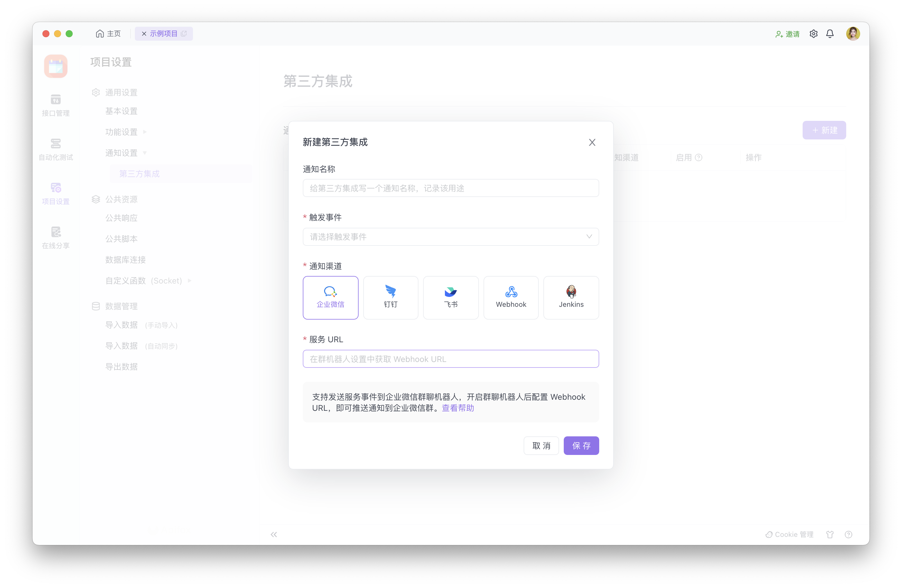Open 自动化测试 in the sidebar
902x588 pixels.
tap(56, 149)
